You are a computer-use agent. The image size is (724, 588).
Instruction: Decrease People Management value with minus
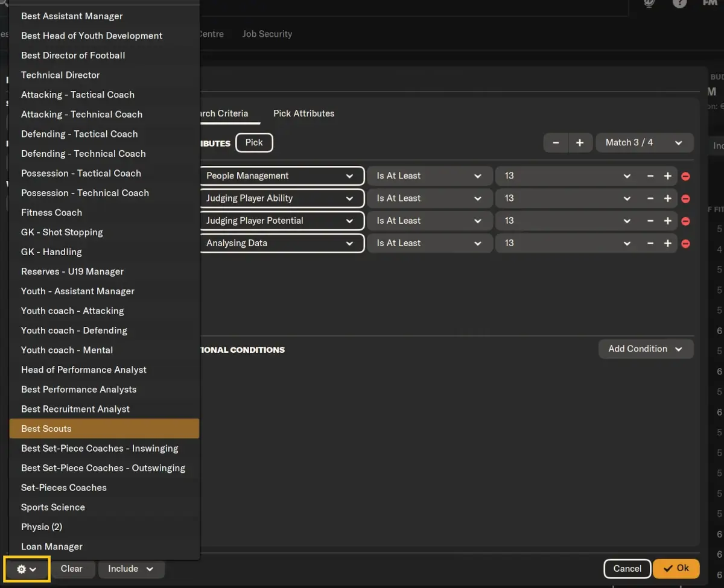[650, 175]
